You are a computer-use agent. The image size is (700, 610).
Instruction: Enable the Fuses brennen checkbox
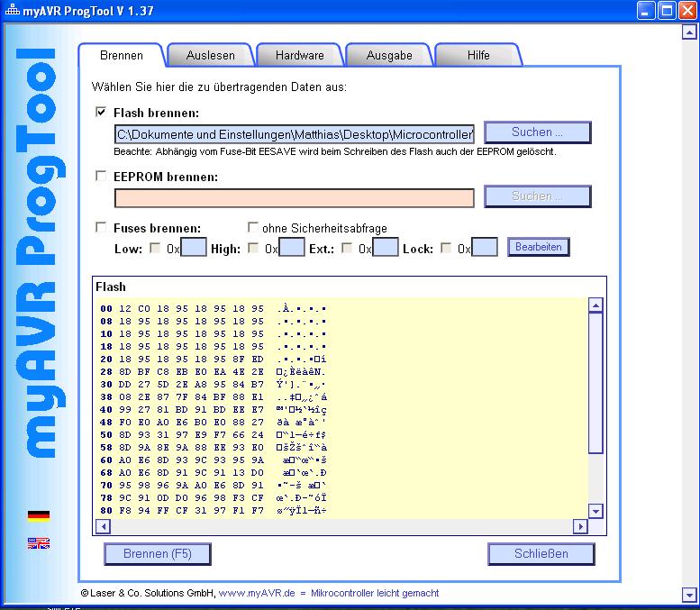click(101, 227)
